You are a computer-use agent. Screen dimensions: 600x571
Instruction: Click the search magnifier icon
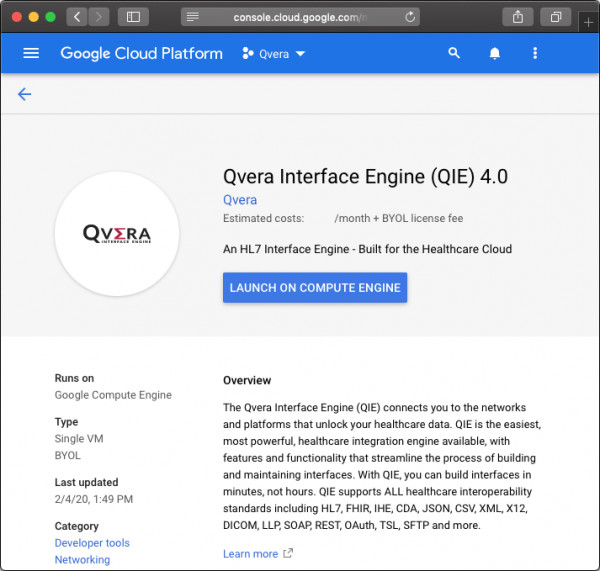pyautogui.click(x=454, y=53)
